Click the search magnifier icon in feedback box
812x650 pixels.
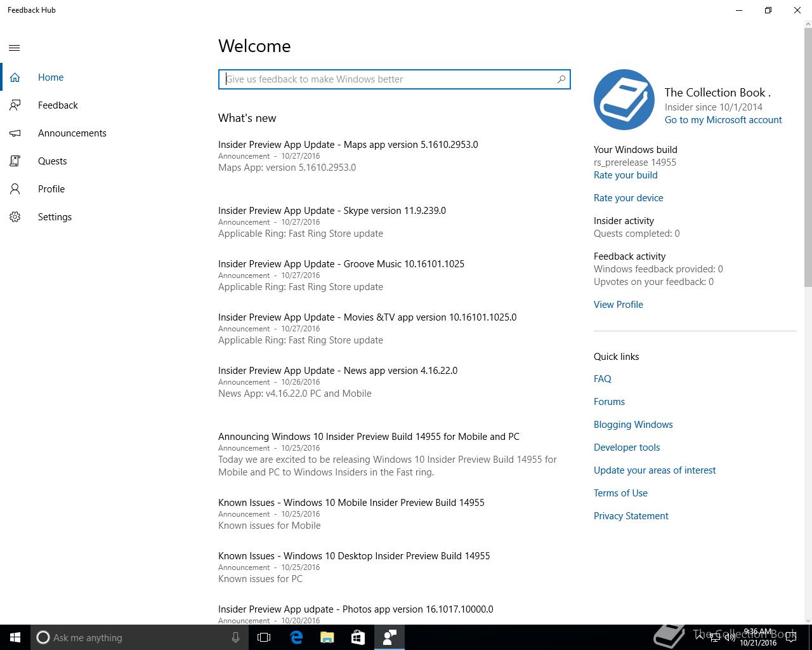pos(561,79)
